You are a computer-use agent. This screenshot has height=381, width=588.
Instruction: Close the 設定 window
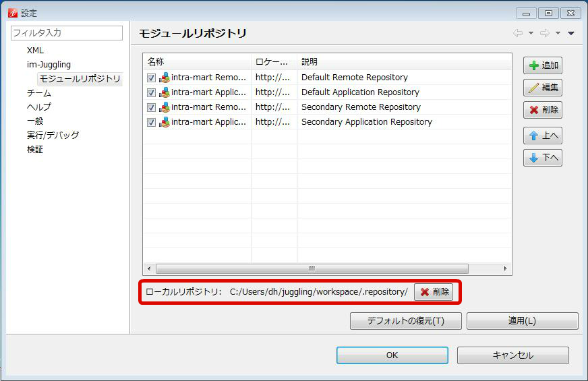pos(570,13)
